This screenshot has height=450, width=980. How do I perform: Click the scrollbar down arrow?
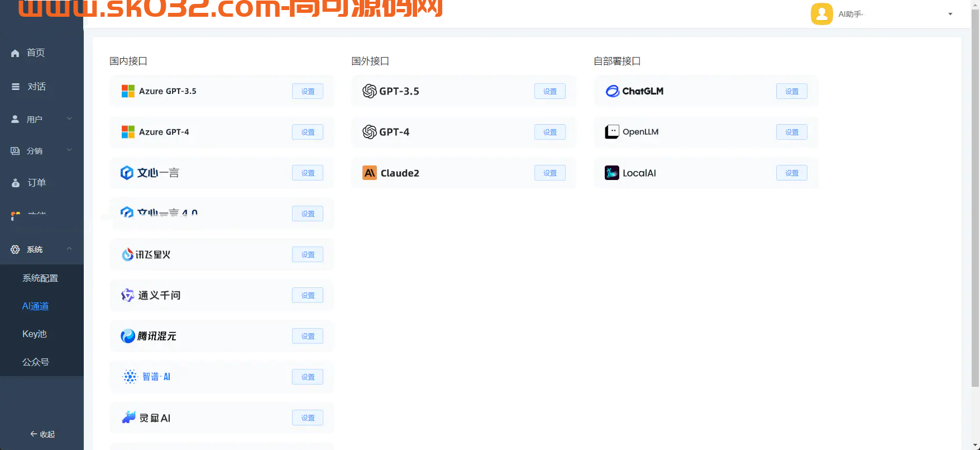[975, 446]
